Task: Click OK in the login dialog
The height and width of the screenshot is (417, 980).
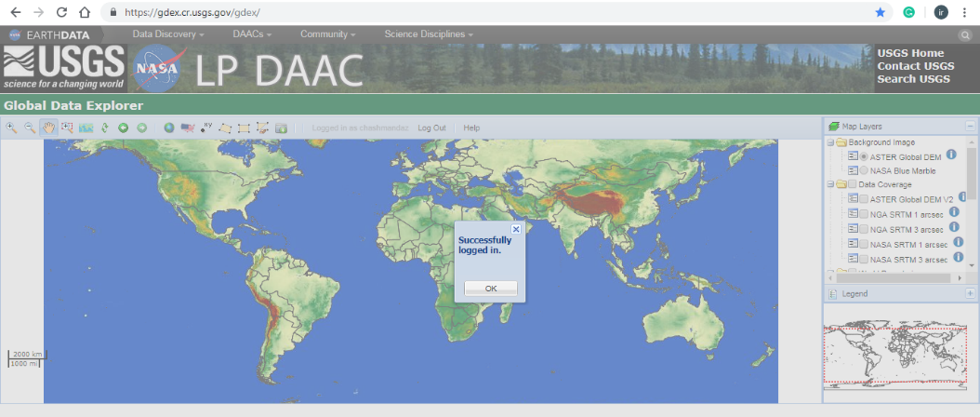Action: (x=491, y=288)
